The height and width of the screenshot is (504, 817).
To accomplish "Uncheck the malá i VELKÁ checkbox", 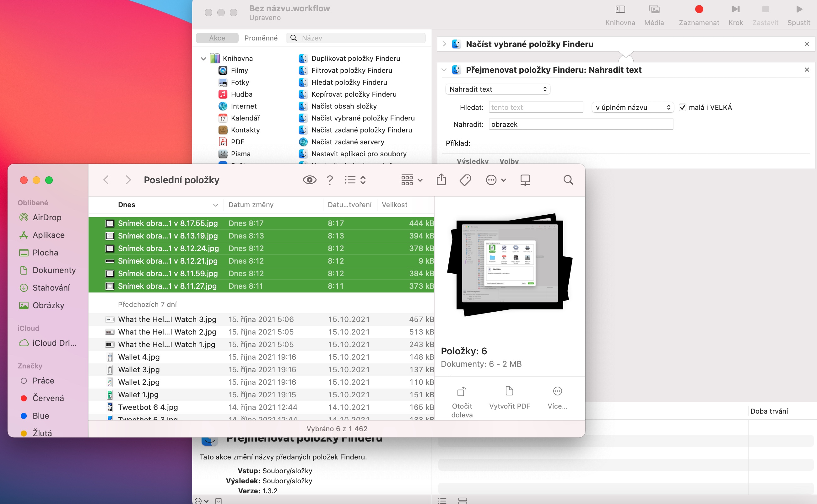I will coord(683,107).
